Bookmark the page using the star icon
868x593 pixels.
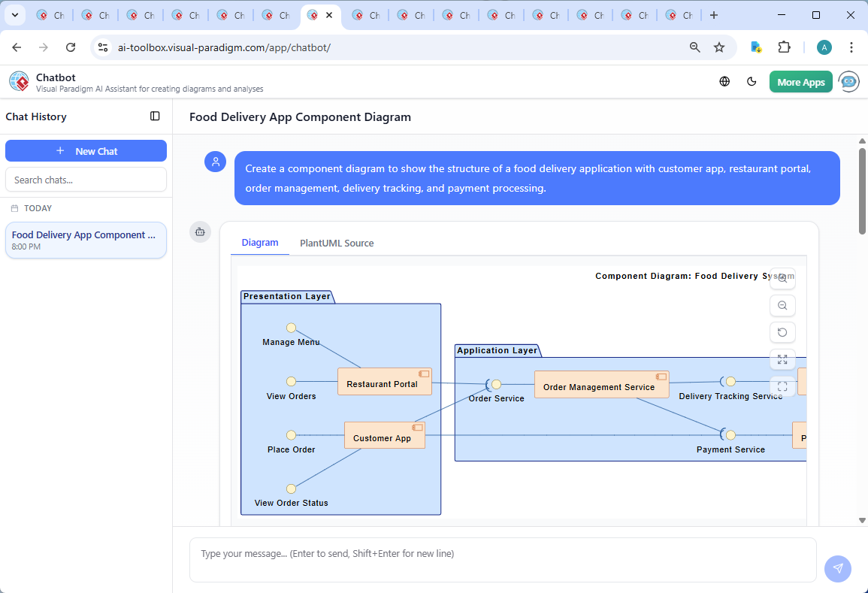[719, 47]
